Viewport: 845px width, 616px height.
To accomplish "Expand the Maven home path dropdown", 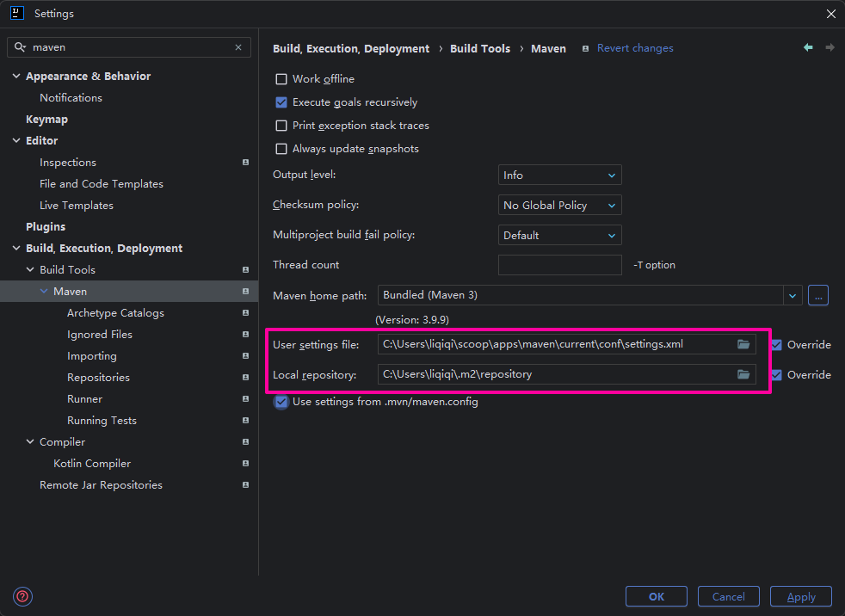I will [x=793, y=295].
